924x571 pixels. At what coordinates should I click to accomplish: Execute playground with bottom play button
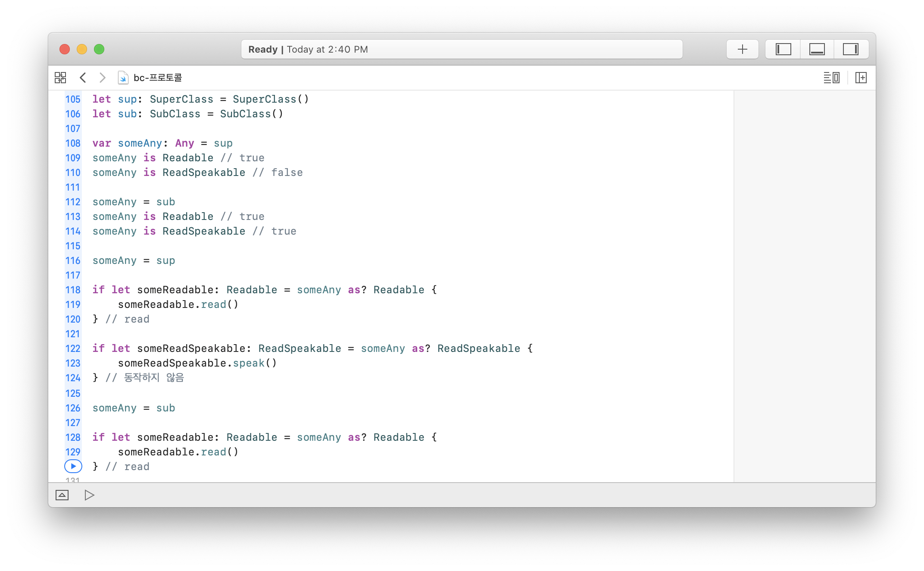pos(89,495)
